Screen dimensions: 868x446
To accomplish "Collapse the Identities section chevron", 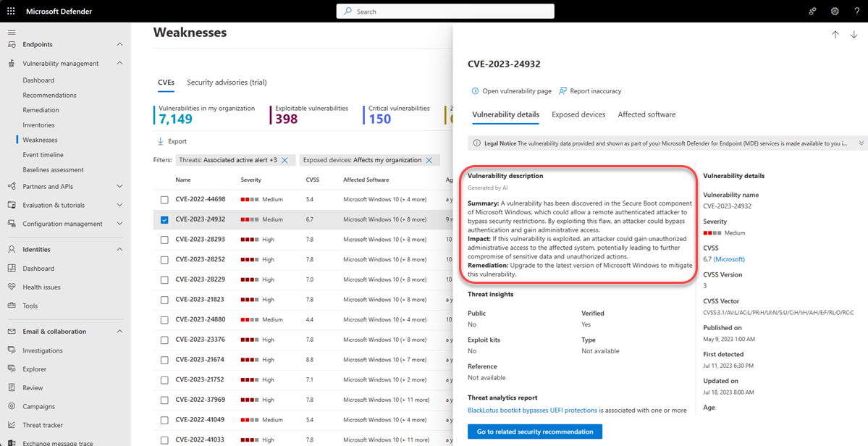I will pyautogui.click(x=119, y=250).
